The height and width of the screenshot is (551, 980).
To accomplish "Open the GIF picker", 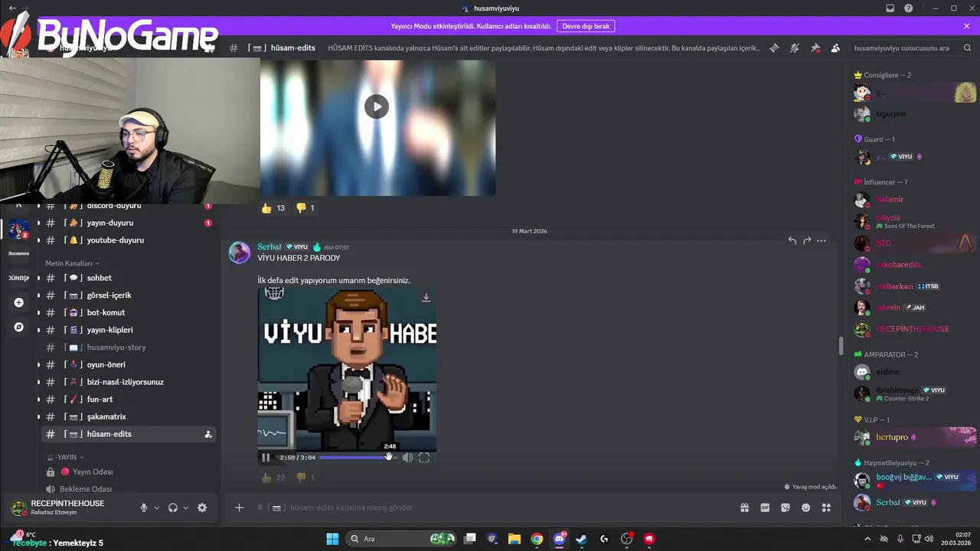I will point(765,507).
